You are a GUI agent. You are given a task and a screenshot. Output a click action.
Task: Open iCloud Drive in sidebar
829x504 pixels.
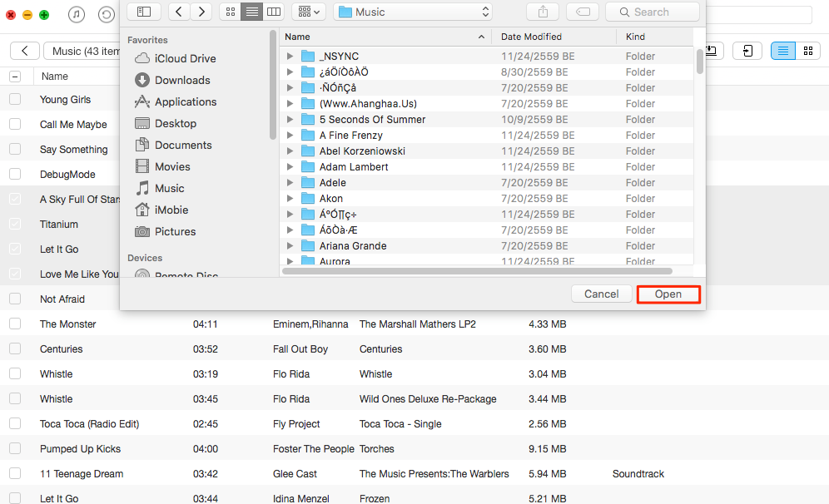(176, 59)
